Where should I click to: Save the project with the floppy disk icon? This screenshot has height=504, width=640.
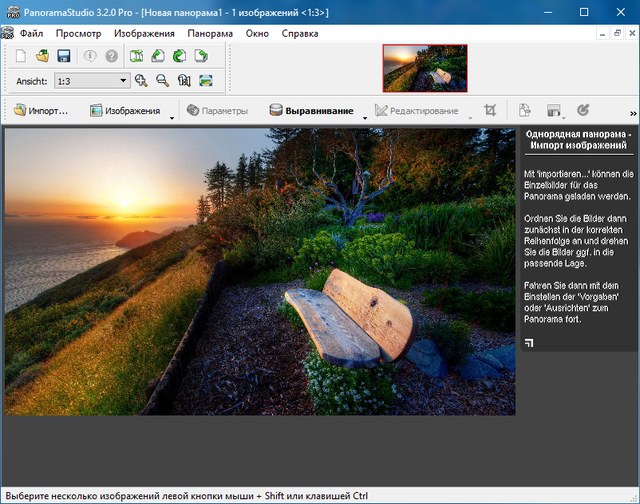[x=63, y=56]
